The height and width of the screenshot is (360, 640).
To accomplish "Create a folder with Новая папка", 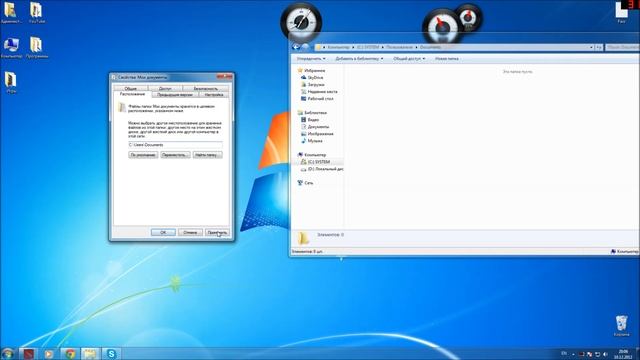I will click(447, 59).
